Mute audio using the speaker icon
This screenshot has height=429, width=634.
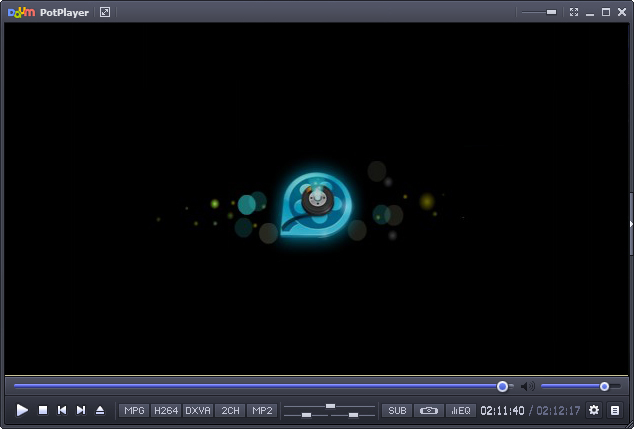[527, 387]
